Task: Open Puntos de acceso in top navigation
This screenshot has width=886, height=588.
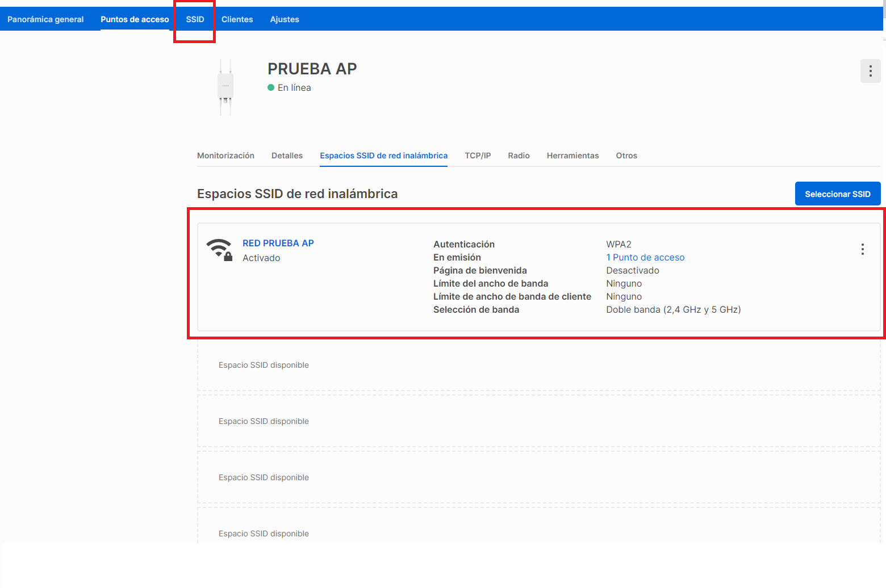Action: [x=135, y=19]
